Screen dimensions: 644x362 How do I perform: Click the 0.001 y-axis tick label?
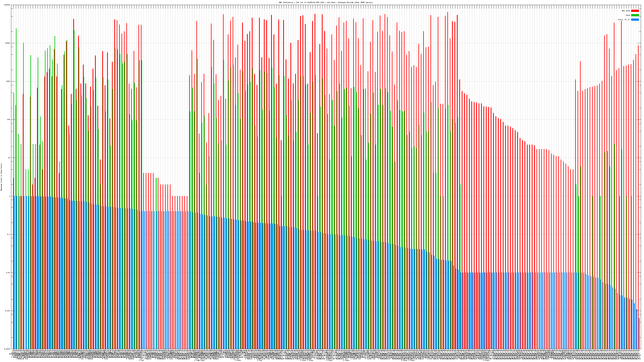(x=8, y=311)
